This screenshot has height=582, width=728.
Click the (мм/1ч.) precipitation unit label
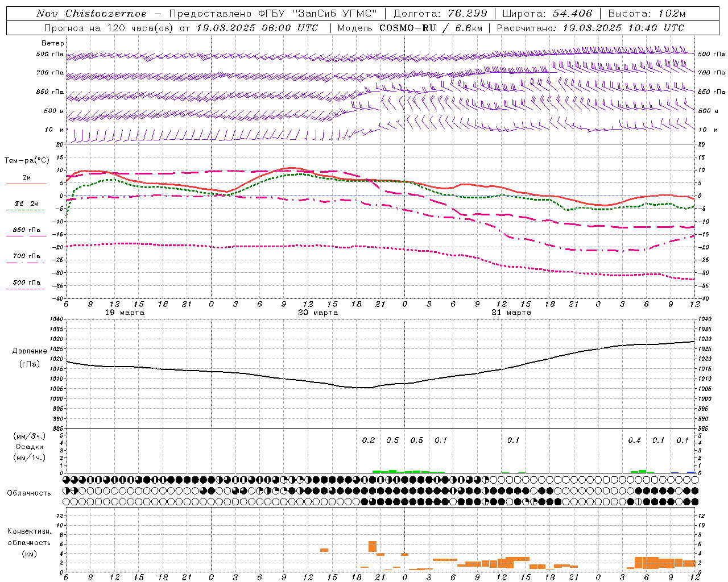click(x=30, y=458)
